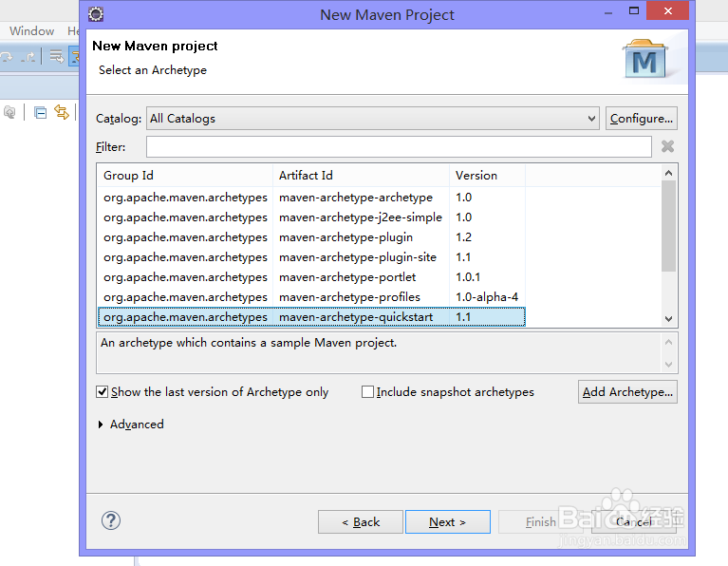Sort by the Version column header
728x566 pixels.
487,175
